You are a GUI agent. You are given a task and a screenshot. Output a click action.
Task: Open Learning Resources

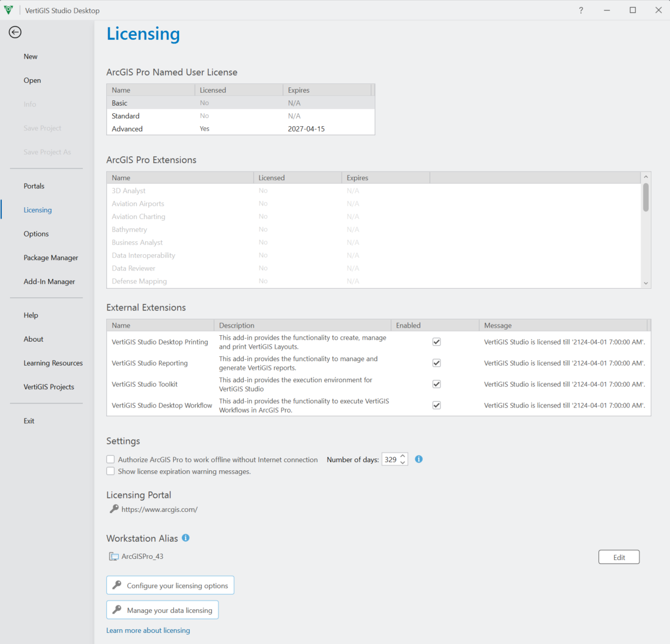click(x=53, y=363)
